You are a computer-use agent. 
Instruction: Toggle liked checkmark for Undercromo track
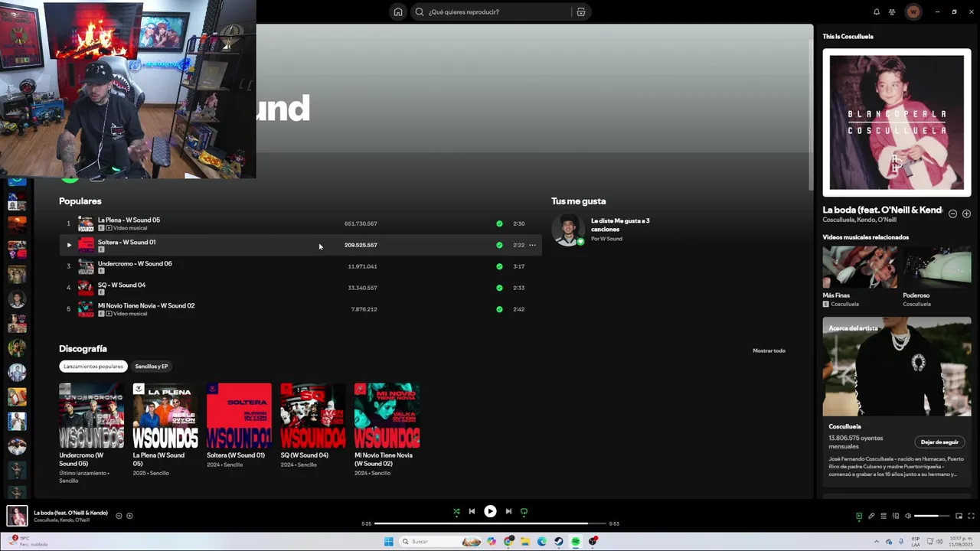click(x=499, y=266)
